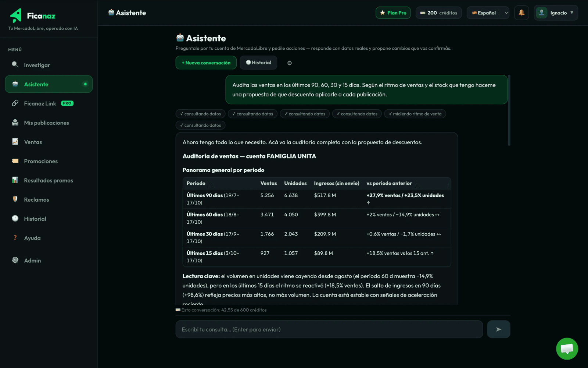Open the Ignacio user menu
Screen dimensions: 588x368
pos(556,13)
